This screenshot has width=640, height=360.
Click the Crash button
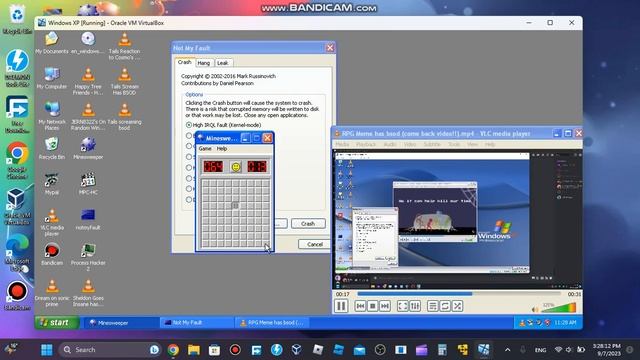pos(308,224)
